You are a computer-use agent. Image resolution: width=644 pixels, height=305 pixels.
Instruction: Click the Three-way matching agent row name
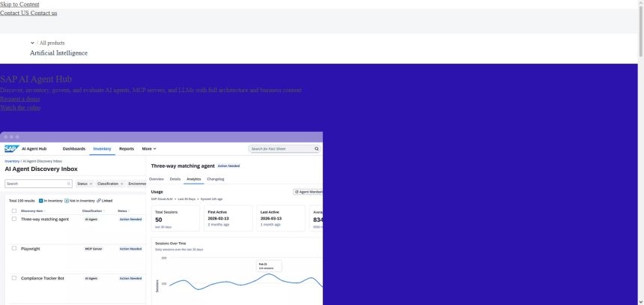45,219
